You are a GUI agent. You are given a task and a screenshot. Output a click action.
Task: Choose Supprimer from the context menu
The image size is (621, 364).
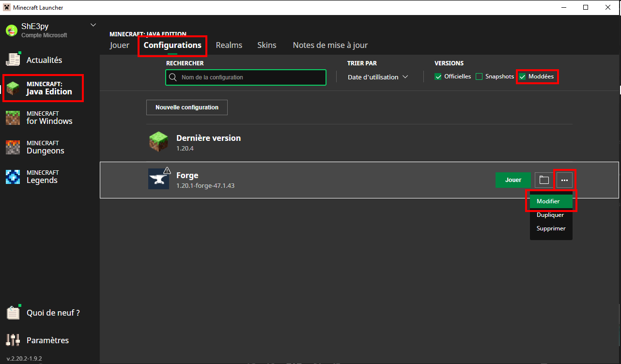[x=551, y=228]
